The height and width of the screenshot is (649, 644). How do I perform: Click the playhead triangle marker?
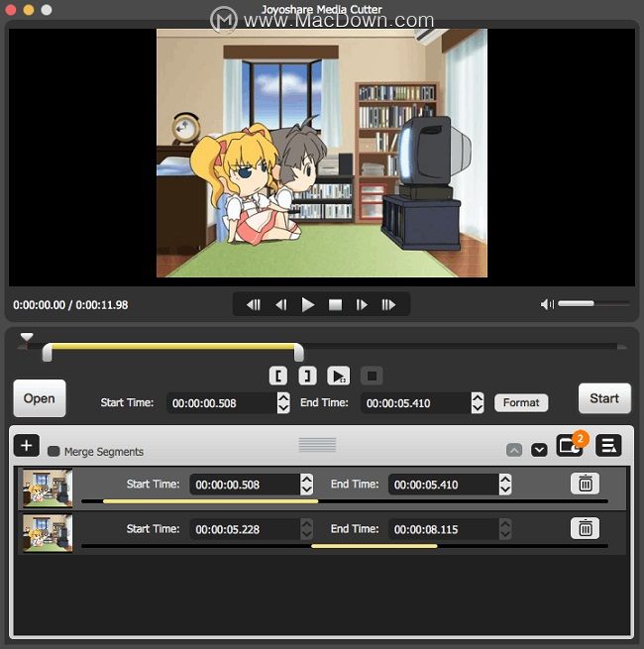[x=27, y=337]
